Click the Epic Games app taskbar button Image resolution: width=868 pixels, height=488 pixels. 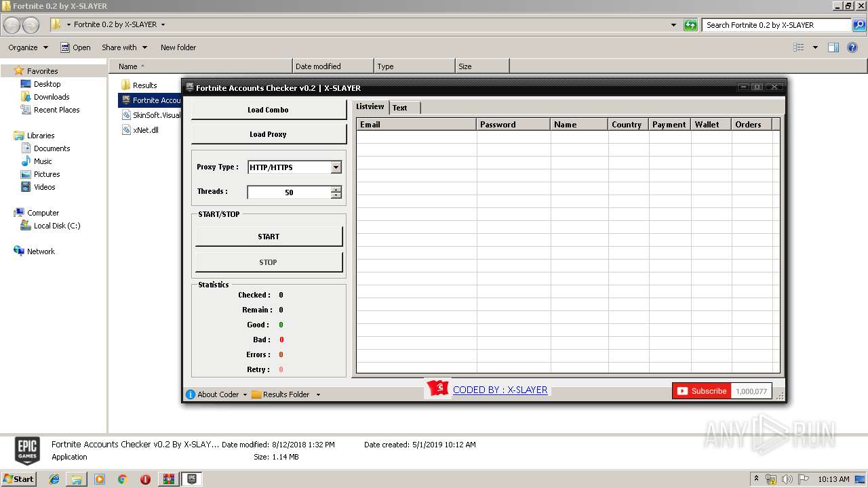[x=192, y=479]
